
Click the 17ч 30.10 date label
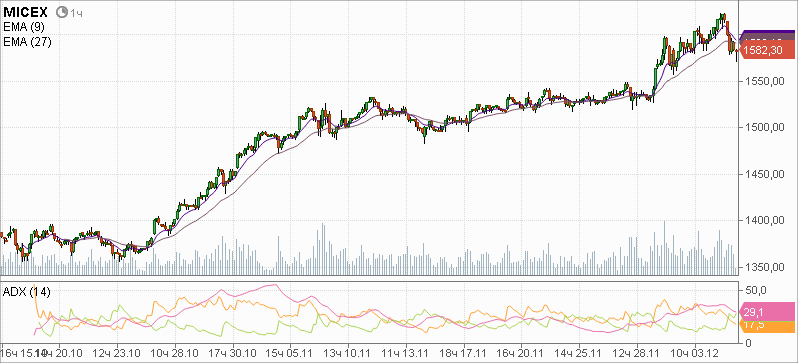click(234, 352)
